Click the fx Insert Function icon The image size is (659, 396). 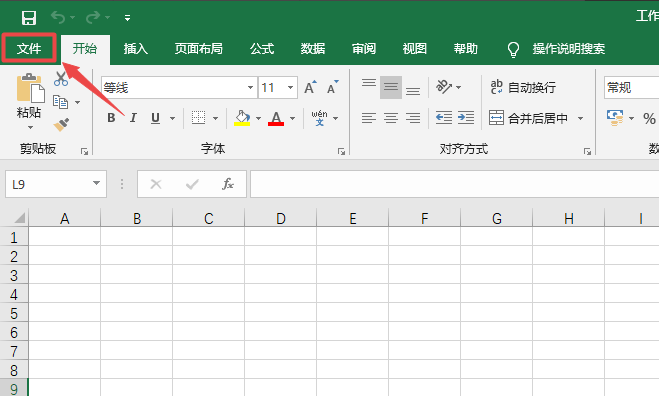pyautogui.click(x=228, y=184)
